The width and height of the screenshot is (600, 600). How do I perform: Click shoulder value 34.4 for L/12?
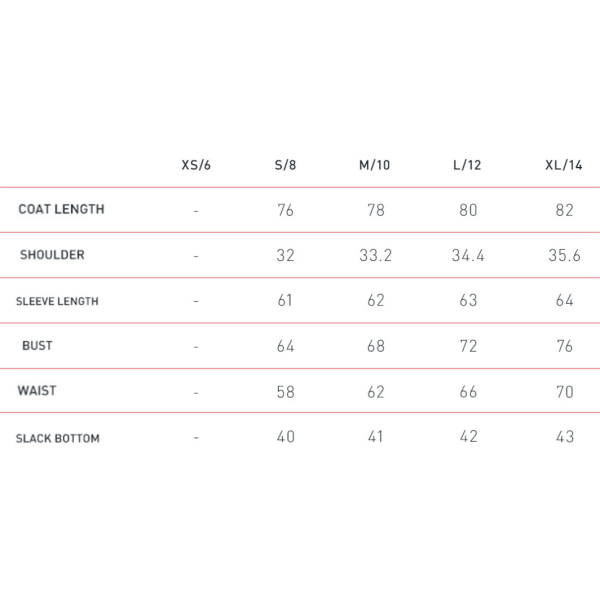tap(468, 255)
